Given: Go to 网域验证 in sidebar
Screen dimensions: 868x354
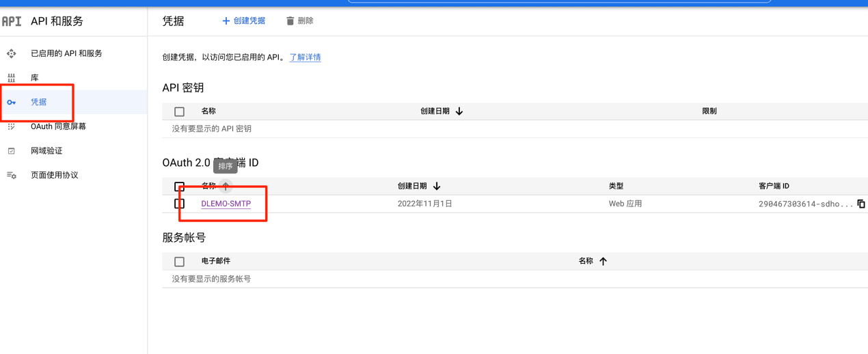Looking at the screenshot, I should [x=46, y=151].
